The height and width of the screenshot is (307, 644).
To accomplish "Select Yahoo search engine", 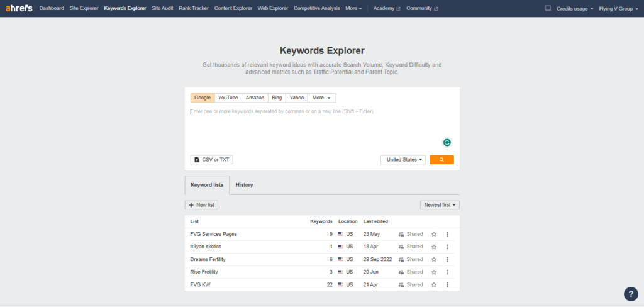I will (297, 98).
